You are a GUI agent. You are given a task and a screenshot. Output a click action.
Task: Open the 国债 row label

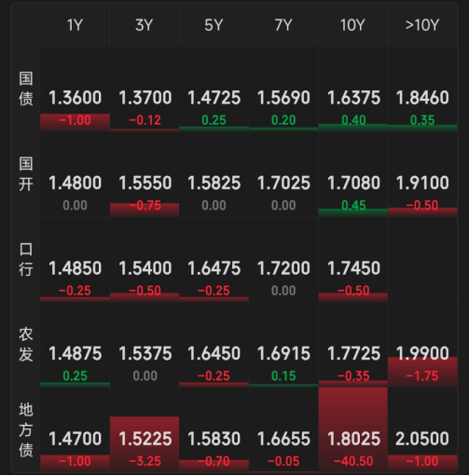point(26,88)
